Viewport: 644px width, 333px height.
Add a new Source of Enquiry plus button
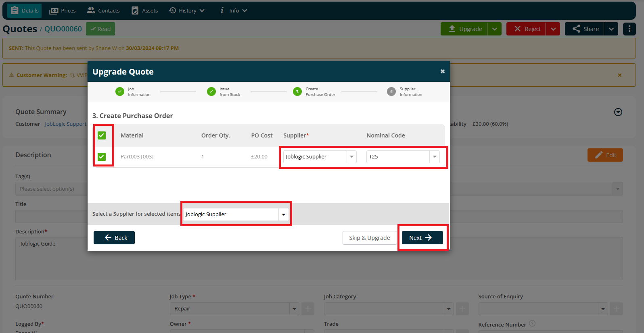[x=617, y=309]
